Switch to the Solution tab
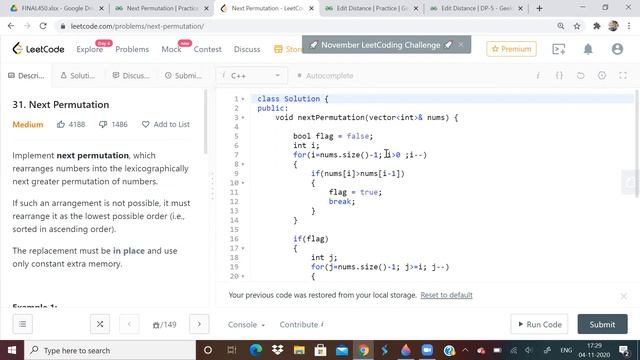 78,76
